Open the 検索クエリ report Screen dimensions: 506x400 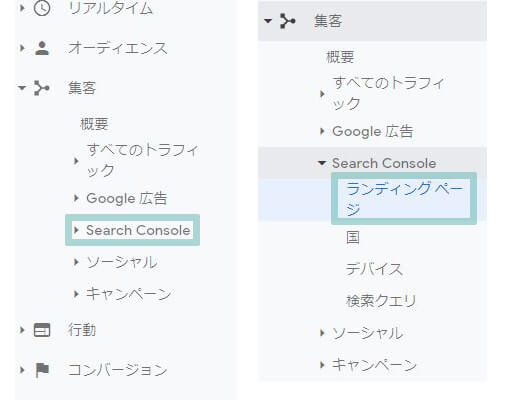(381, 301)
